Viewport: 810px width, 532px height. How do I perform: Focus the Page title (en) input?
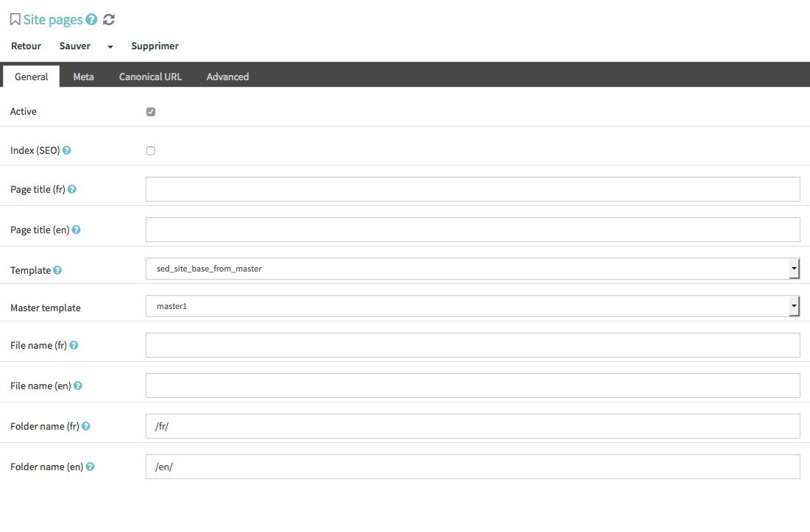[472, 230]
